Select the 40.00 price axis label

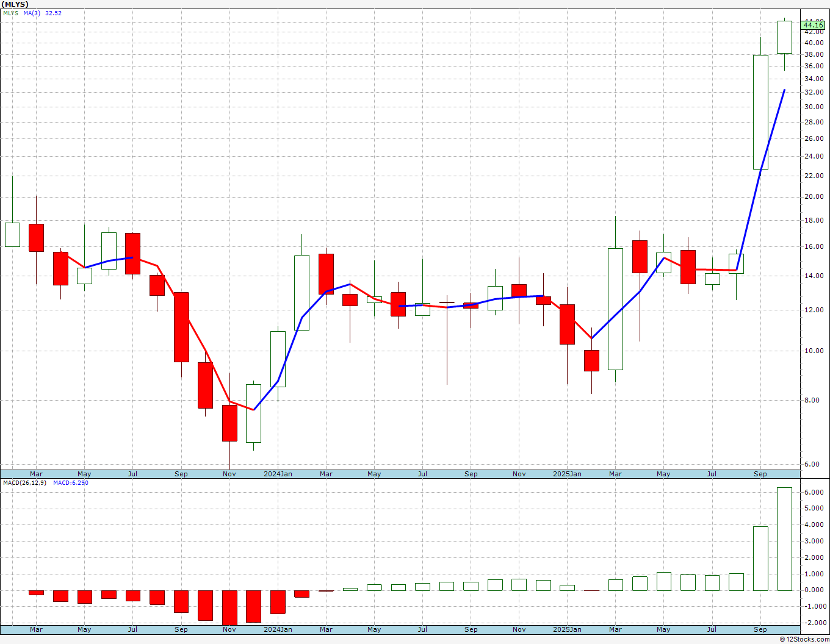(814, 43)
